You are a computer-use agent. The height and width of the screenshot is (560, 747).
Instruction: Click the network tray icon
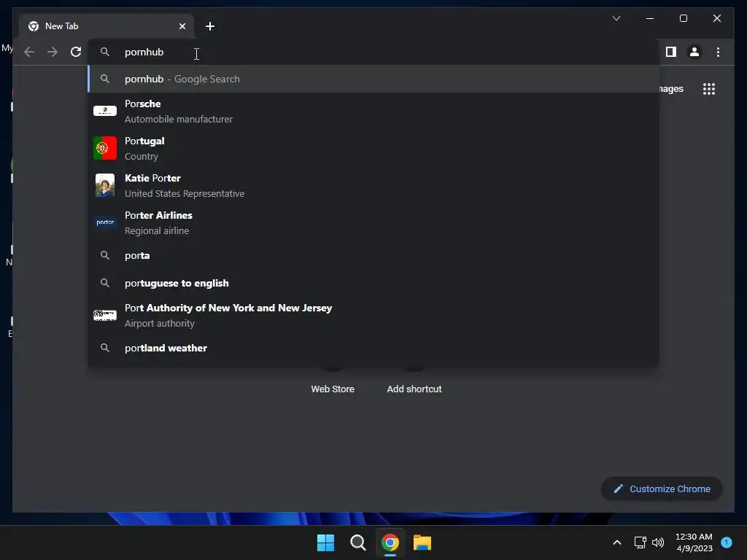(x=640, y=542)
